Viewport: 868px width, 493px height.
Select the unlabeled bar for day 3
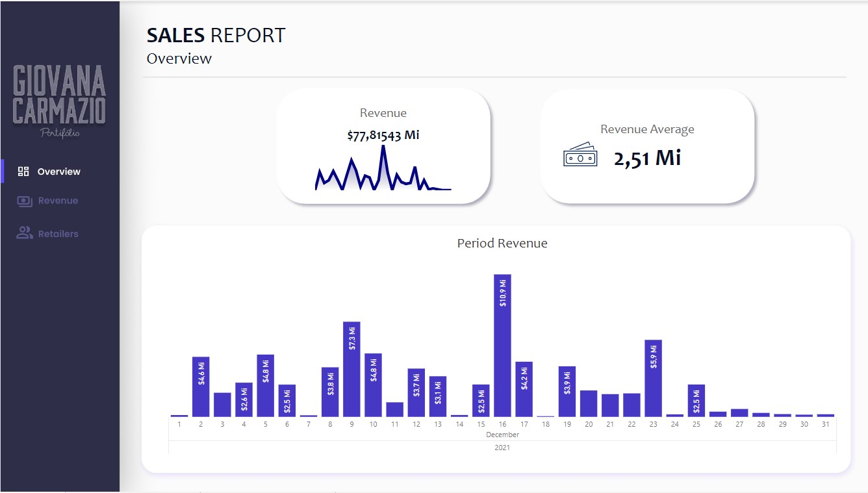(x=222, y=405)
